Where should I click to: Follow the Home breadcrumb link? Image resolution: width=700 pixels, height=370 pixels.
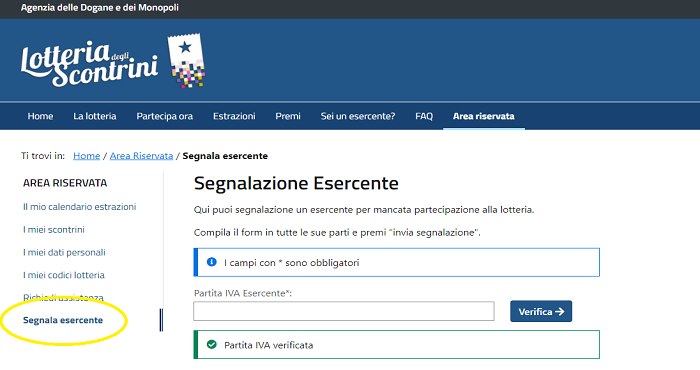click(x=87, y=156)
